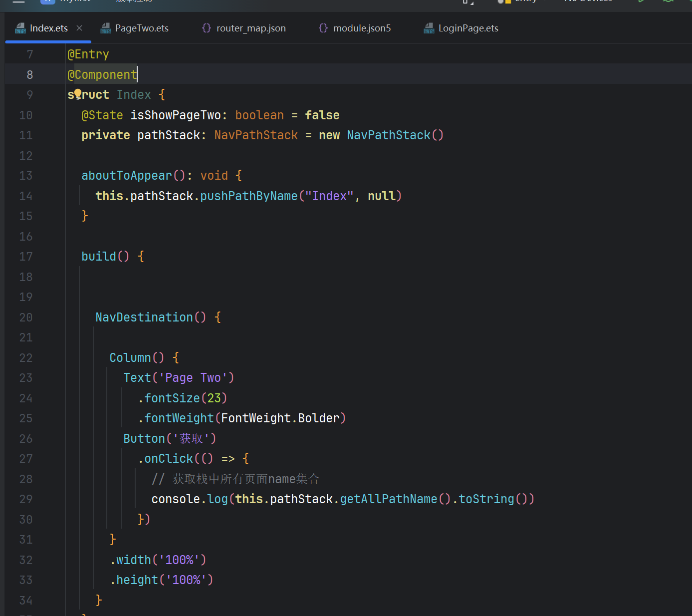The image size is (692, 616).
Task: Switch to the PageTwo.ets tab
Action: (142, 28)
